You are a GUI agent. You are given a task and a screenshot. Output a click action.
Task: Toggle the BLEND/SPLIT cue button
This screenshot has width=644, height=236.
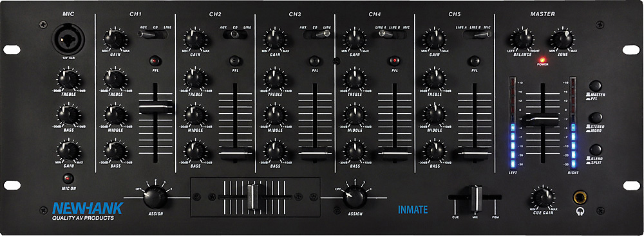[595, 149]
